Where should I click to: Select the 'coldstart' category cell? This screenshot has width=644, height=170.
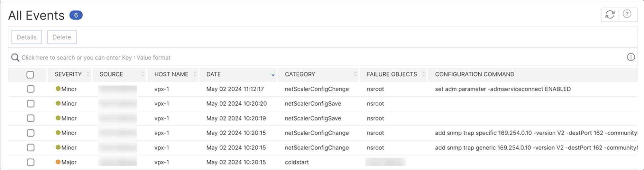coord(297,162)
